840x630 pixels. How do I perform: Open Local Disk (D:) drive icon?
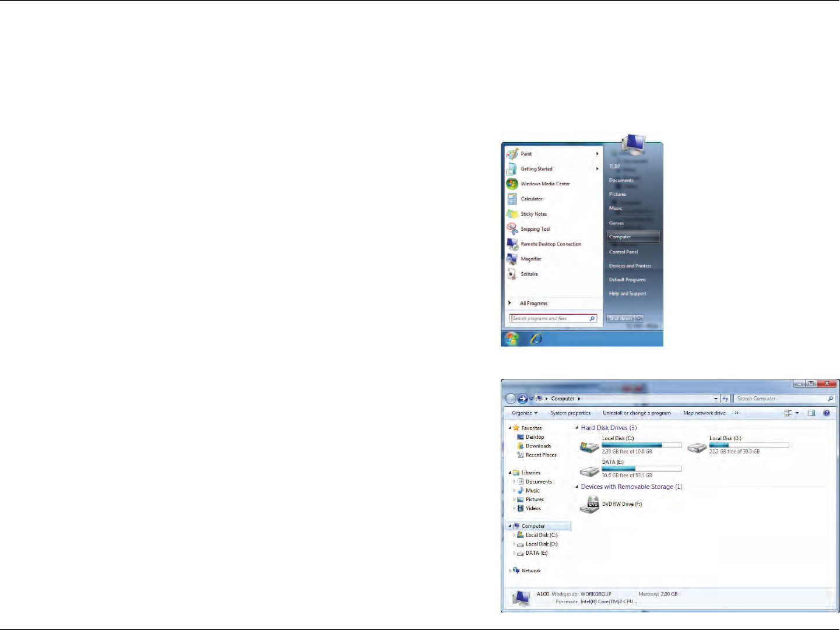pyautogui.click(x=697, y=447)
